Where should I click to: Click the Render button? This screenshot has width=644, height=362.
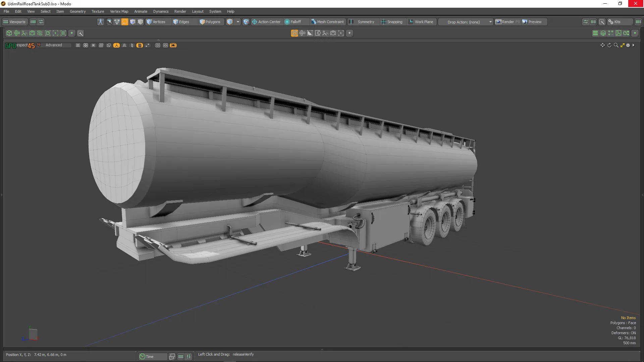[507, 22]
